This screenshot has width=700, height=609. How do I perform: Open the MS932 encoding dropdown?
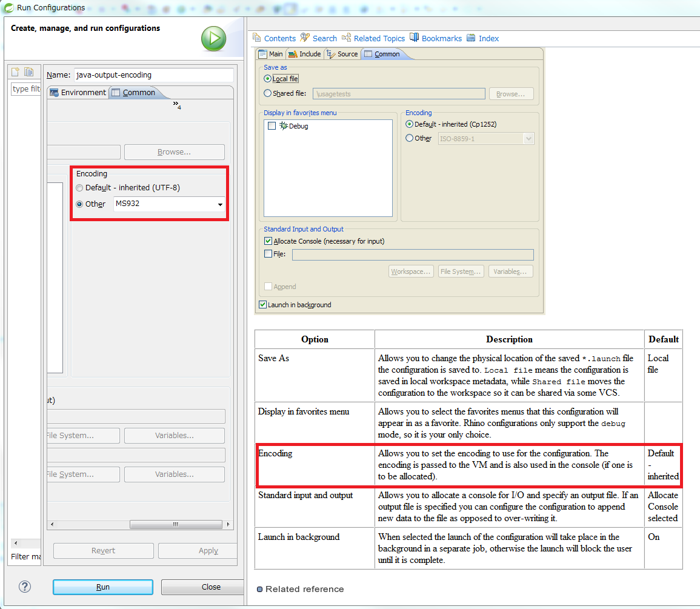pyautogui.click(x=221, y=204)
